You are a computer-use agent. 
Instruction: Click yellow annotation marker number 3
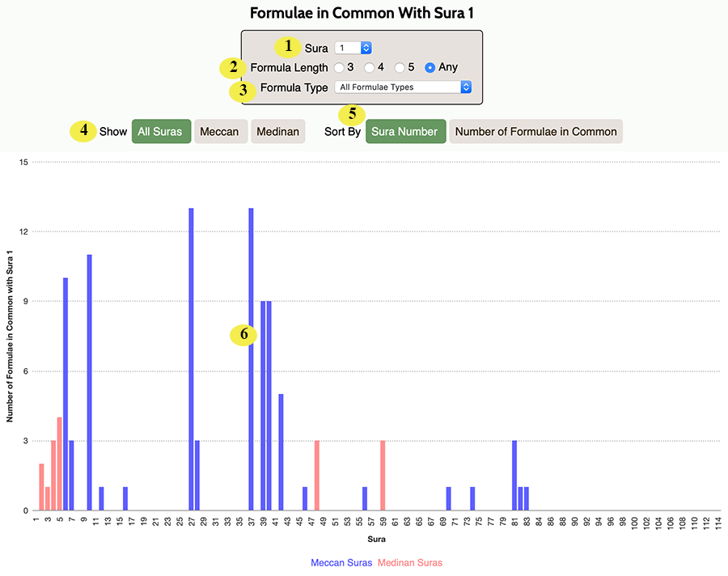click(x=243, y=91)
